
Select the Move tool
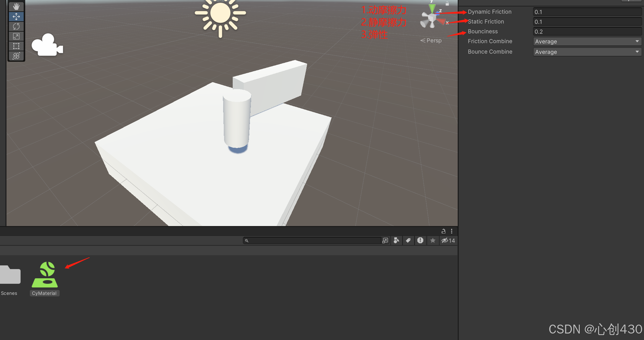[16, 16]
